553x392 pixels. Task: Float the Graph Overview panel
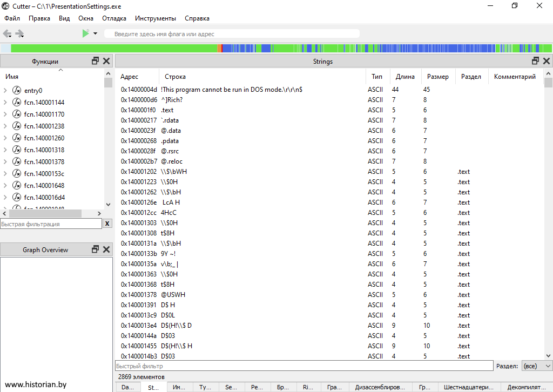click(96, 249)
